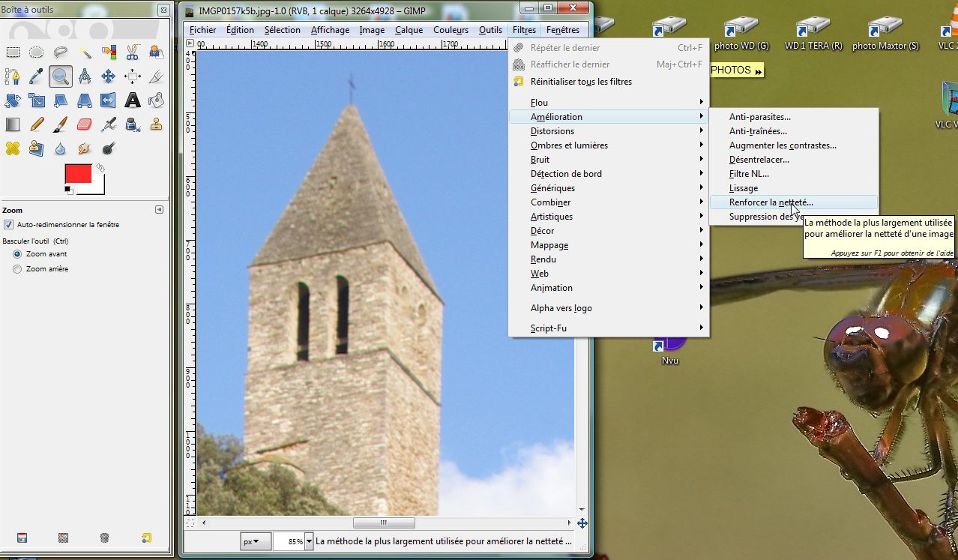This screenshot has height=560, width=958.
Task: Open the photo WD (G) desktop shortcut
Action: (741, 34)
